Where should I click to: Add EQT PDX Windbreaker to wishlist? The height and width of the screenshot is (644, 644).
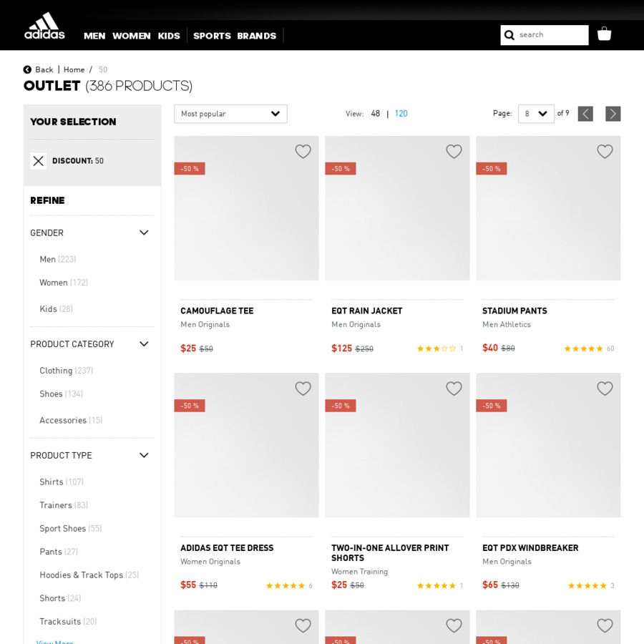(605, 389)
